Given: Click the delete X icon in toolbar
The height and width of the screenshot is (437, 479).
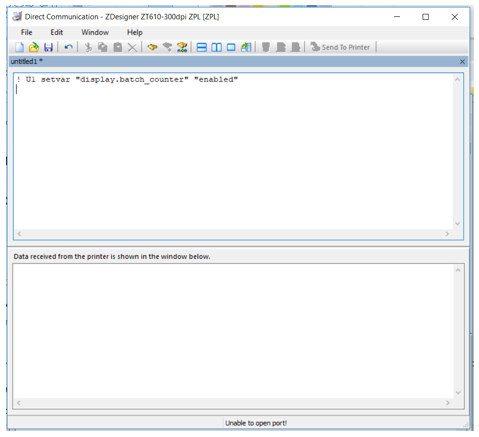Looking at the screenshot, I should click(132, 47).
